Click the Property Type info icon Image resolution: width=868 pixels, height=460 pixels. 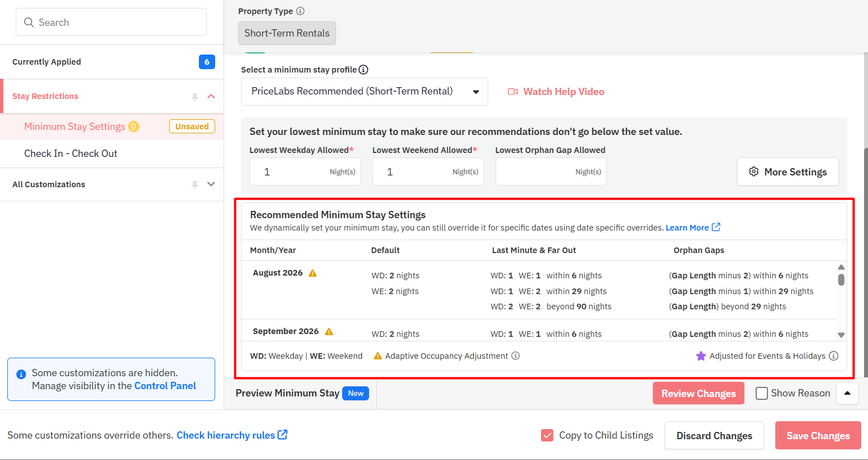coord(301,11)
